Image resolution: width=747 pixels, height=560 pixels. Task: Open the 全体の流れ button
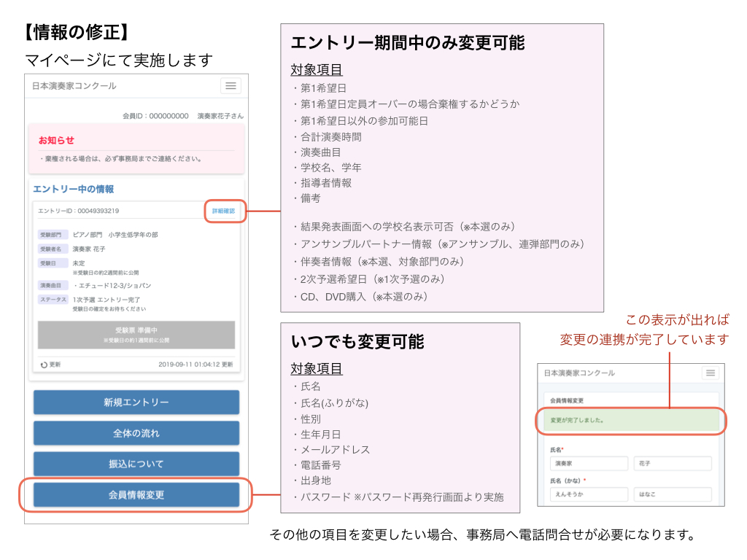pos(136,433)
